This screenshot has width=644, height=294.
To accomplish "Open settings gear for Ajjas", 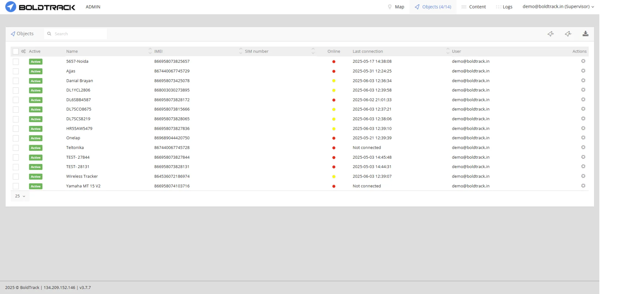I will (583, 71).
